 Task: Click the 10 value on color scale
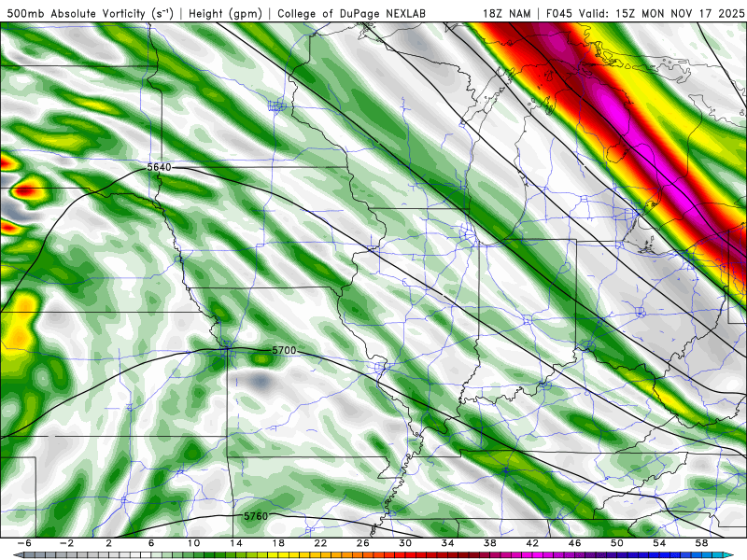tap(193, 543)
